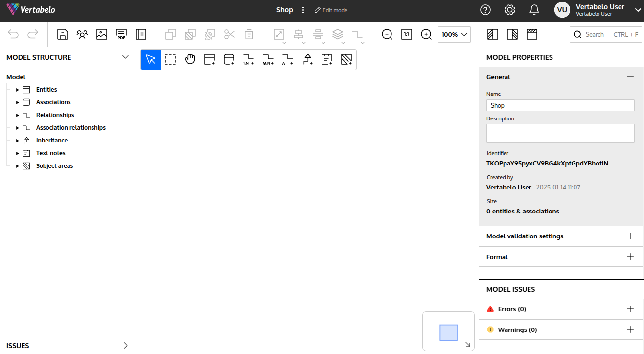Expand the Entities tree node
The height and width of the screenshot is (354, 644).
(18, 90)
